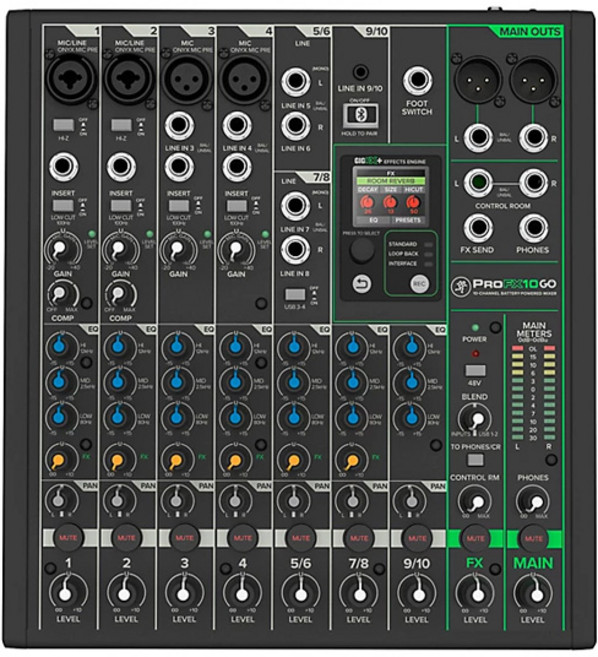
Task: Click channel 3 MID EQ knob
Action: (x=177, y=381)
